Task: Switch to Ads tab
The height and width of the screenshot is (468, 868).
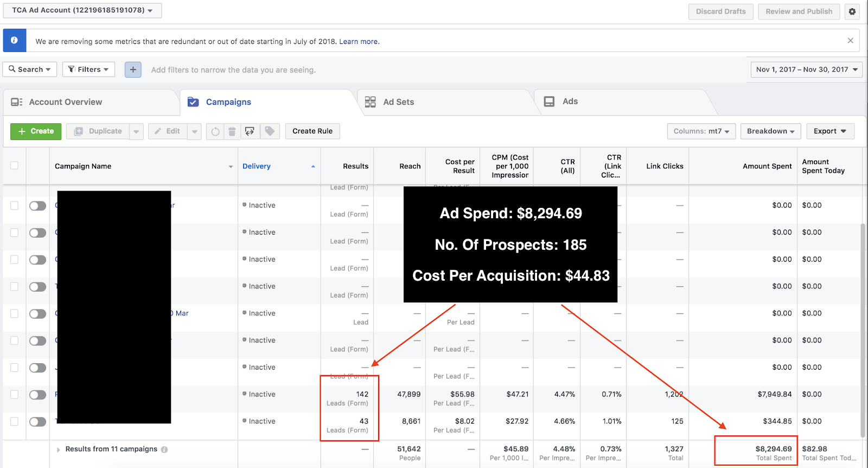Action: tap(623, 102)
